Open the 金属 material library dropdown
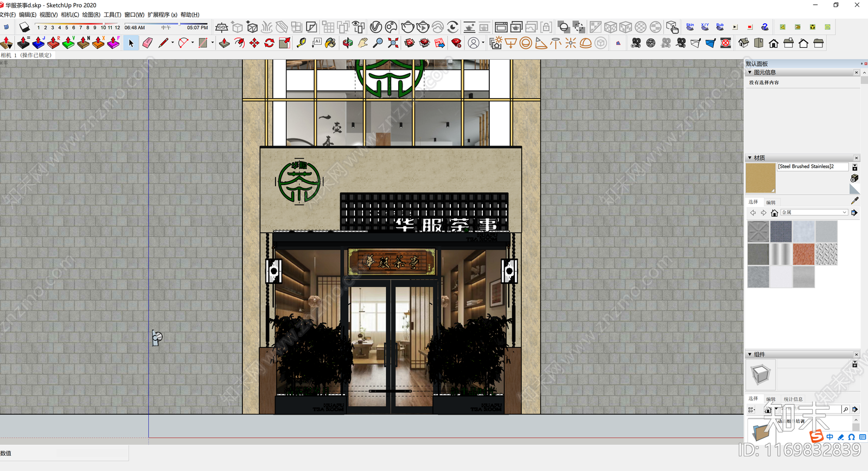 click(x=814, y=213)
